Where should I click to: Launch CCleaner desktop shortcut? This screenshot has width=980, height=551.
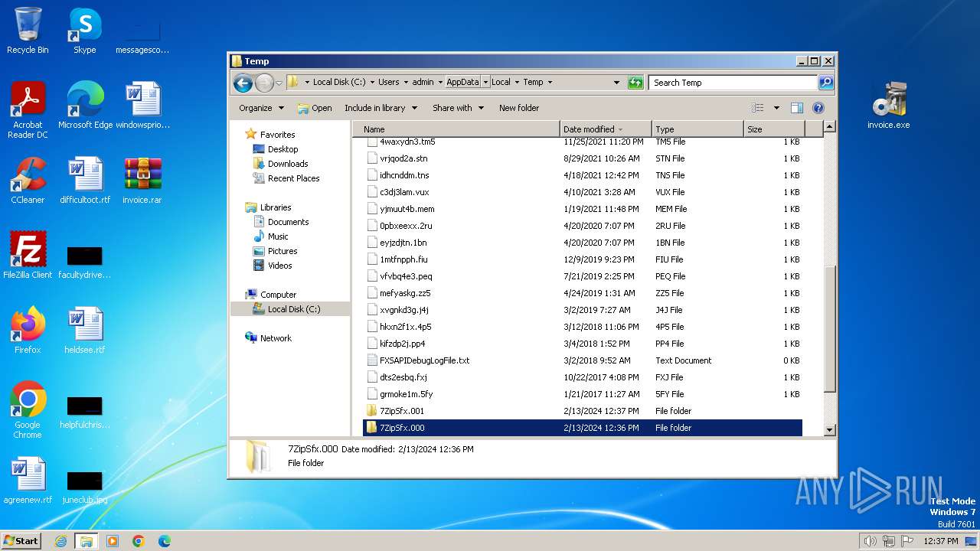pyautogui.click(x=28, y=181)
